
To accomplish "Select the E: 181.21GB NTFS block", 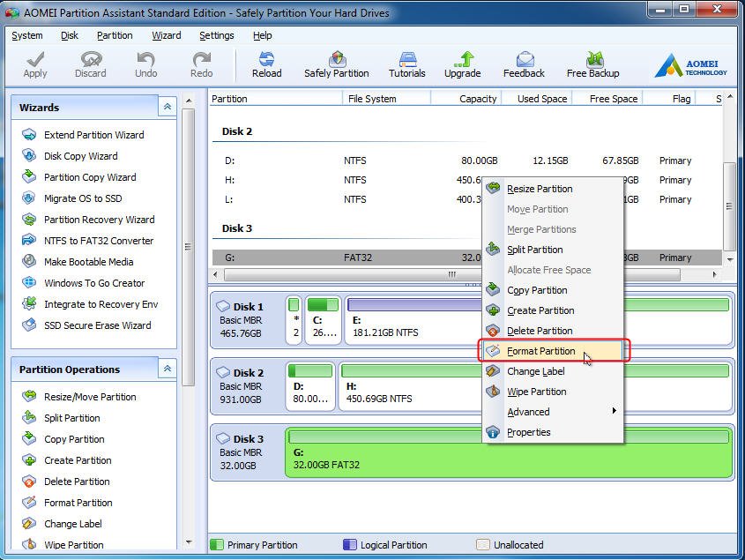I will pyautogui.click(x=413, y=319).
